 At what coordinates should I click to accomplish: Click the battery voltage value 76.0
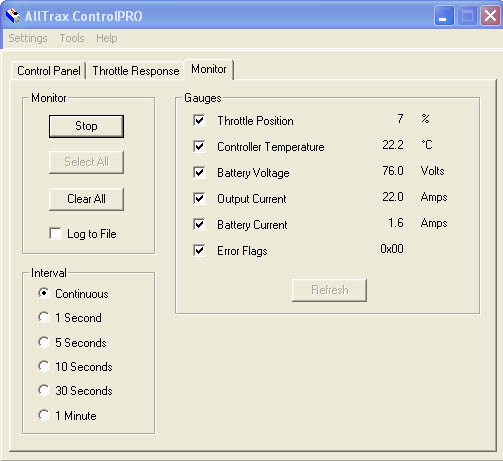tap(393, 171)
